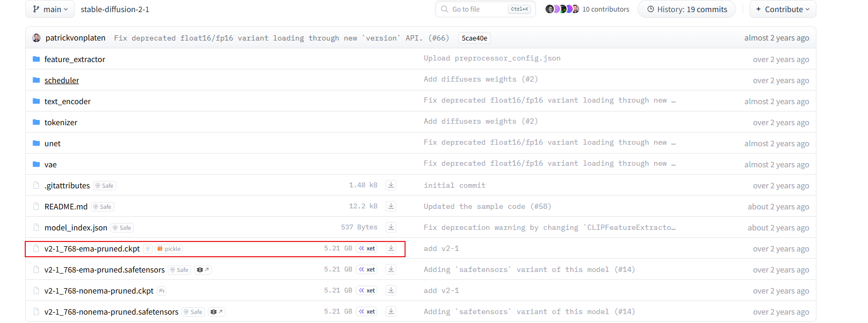Expand the Contribute dropdown menu
Viewport: 868px width, 323px height.
(x=782, y=9)
